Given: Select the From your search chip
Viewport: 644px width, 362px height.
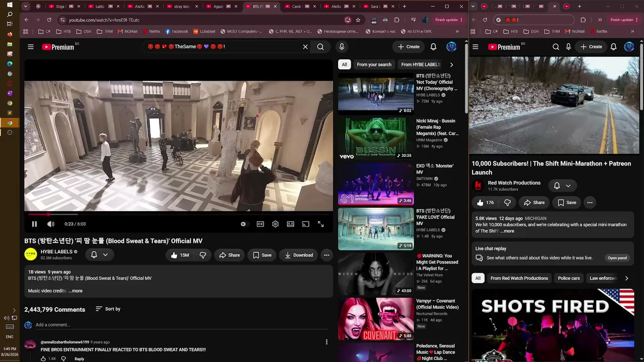Looking at the screenshot, I should (374, 65).
